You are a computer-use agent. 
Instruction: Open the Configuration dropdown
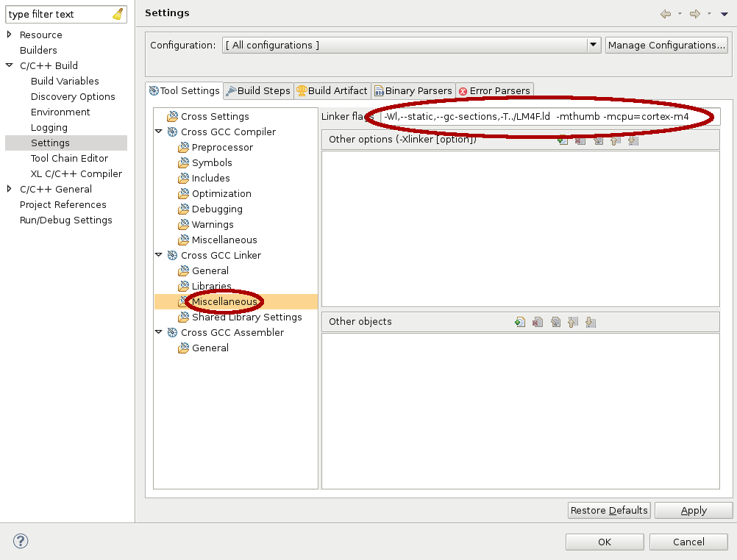(593, 45)
